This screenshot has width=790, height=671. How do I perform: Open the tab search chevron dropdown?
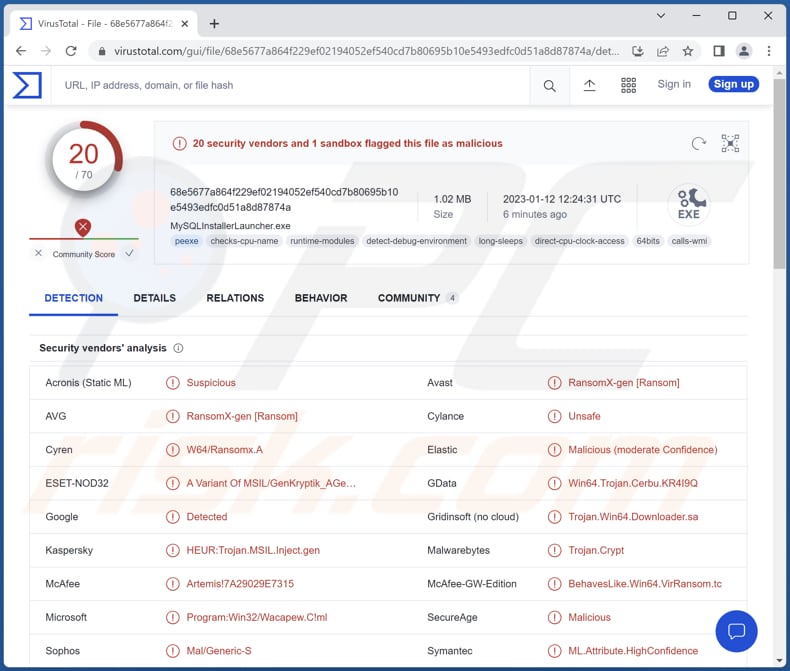click(x=661, y=16)
